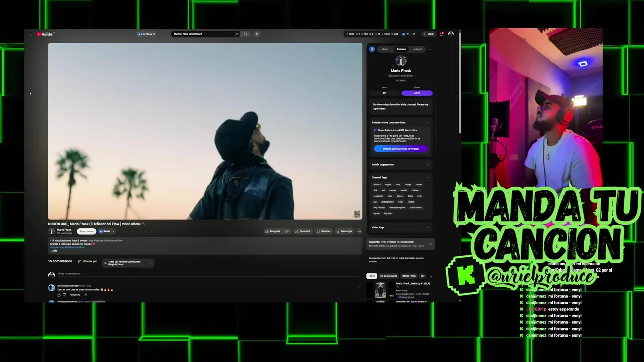644x362 pixels.
Task: Open the first comment's three-dot menu
Action: (x=359, y=288)
